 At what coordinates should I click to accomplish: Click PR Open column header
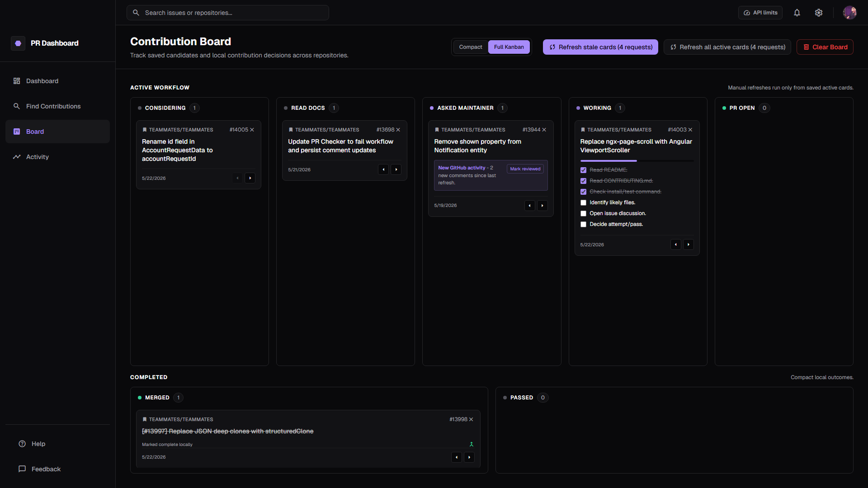click(x=742, y=108)
